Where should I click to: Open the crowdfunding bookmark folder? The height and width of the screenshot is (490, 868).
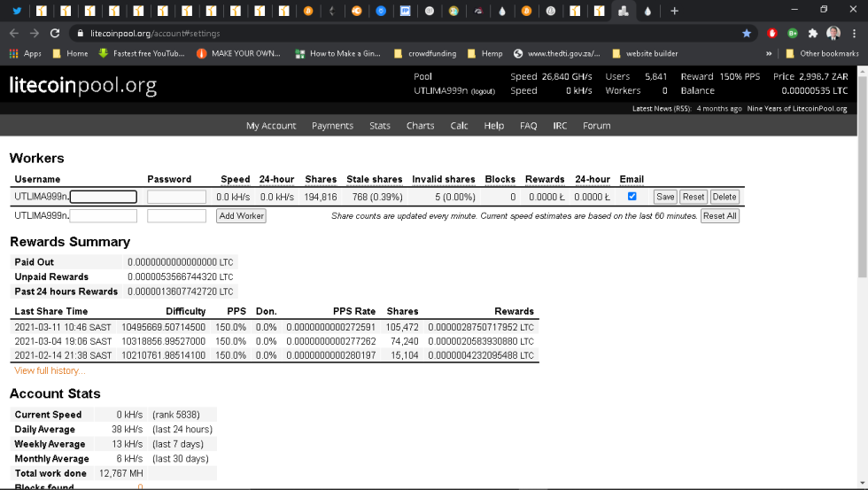click(425, 54)
